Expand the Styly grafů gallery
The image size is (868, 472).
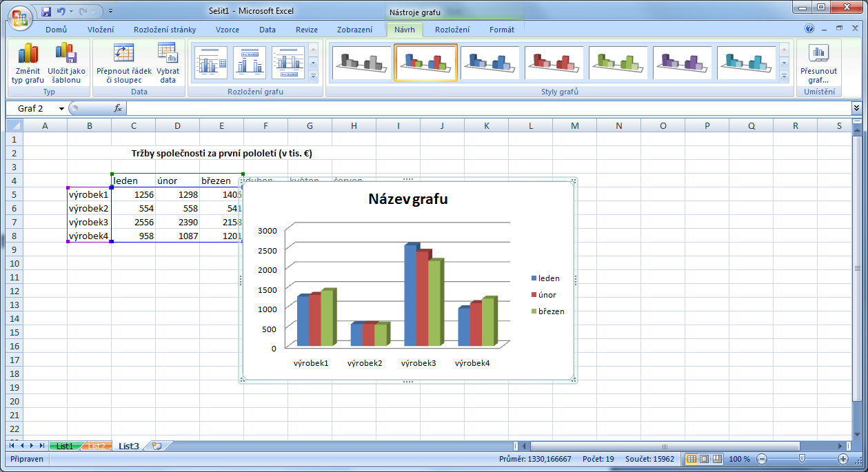pos(784,76)
